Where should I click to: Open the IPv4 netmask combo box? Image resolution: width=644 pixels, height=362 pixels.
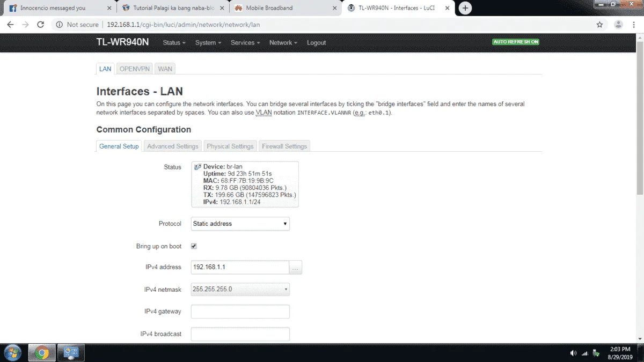point(240,289)
